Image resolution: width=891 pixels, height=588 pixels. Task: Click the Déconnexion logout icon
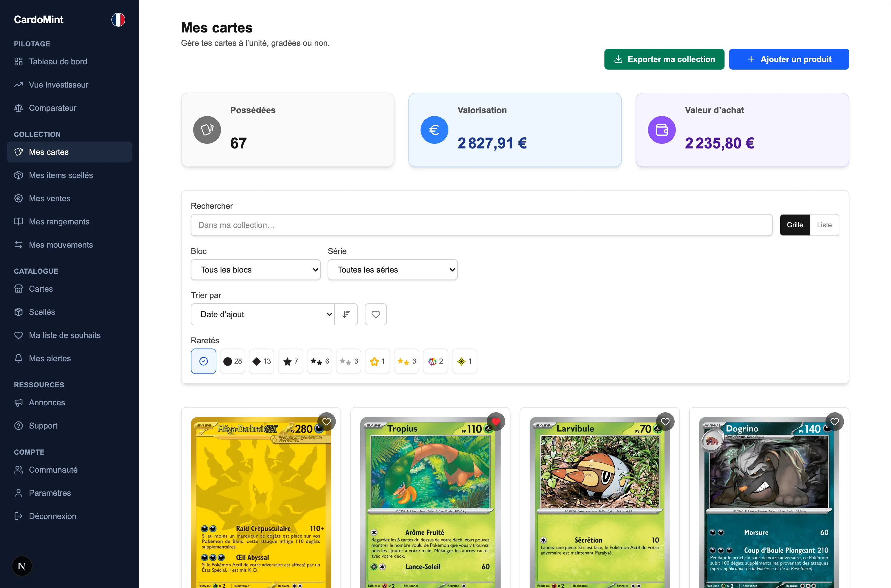(18, 516)
